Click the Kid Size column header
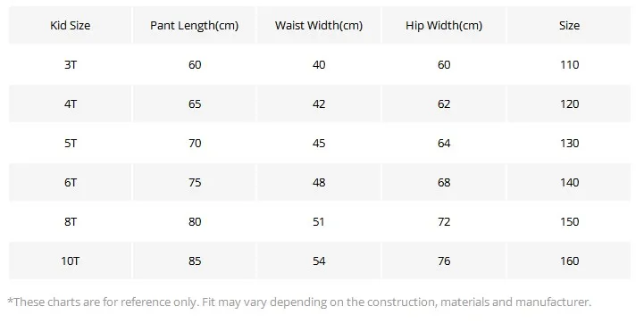 tap(71, 26)
